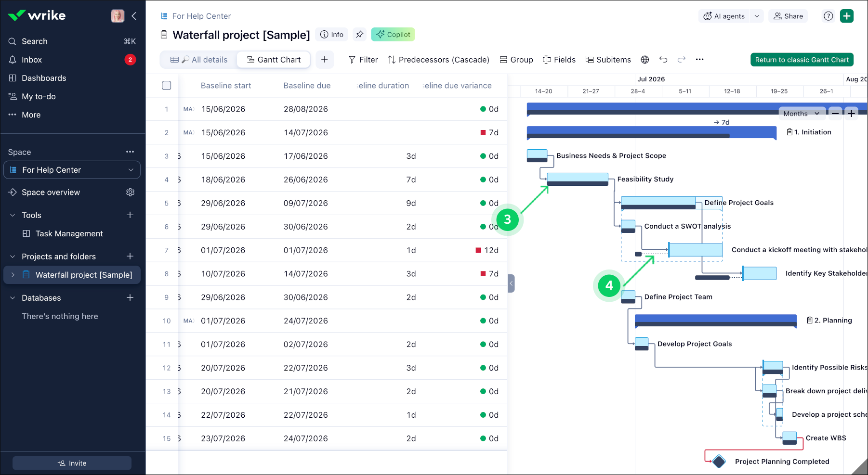Image resolution: width=868 pixels, height=475 pixels.
Task: Open the help question mark
Action: tap(829, 16)
